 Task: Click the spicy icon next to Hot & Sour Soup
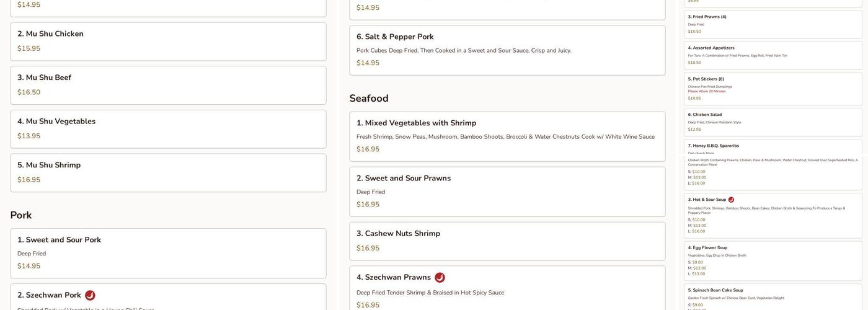pyautogui.click(x=731, y=200)
